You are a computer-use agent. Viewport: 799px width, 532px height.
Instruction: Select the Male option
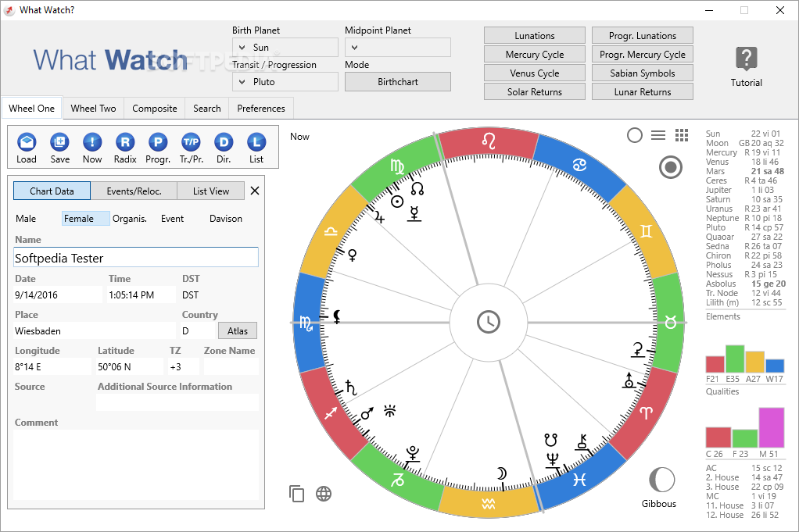pos(26,219)
